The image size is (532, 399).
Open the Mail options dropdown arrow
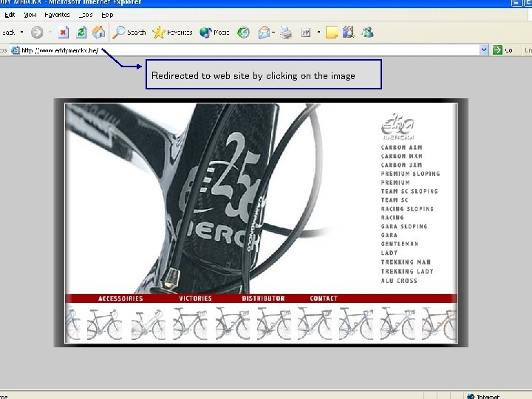[273, 33]
